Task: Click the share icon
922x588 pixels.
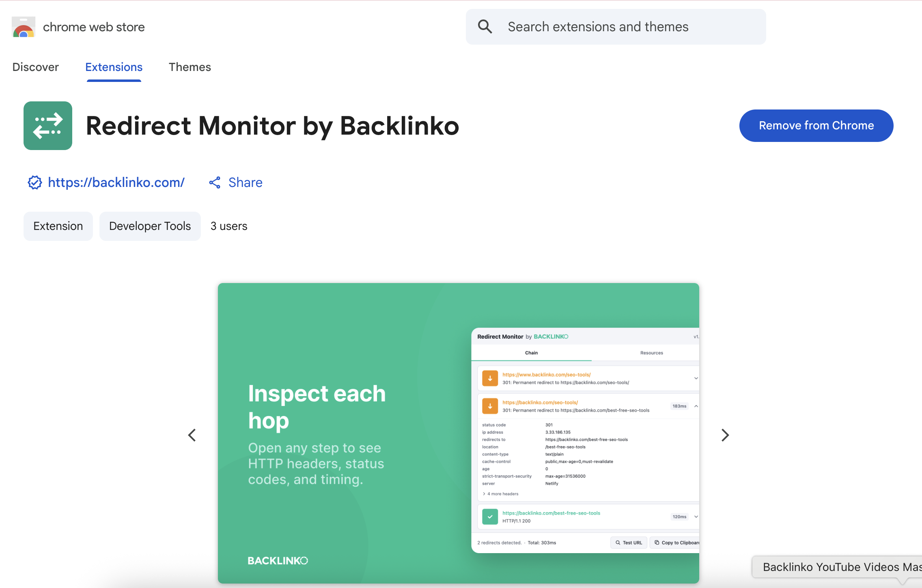Action: coord(215,182)
